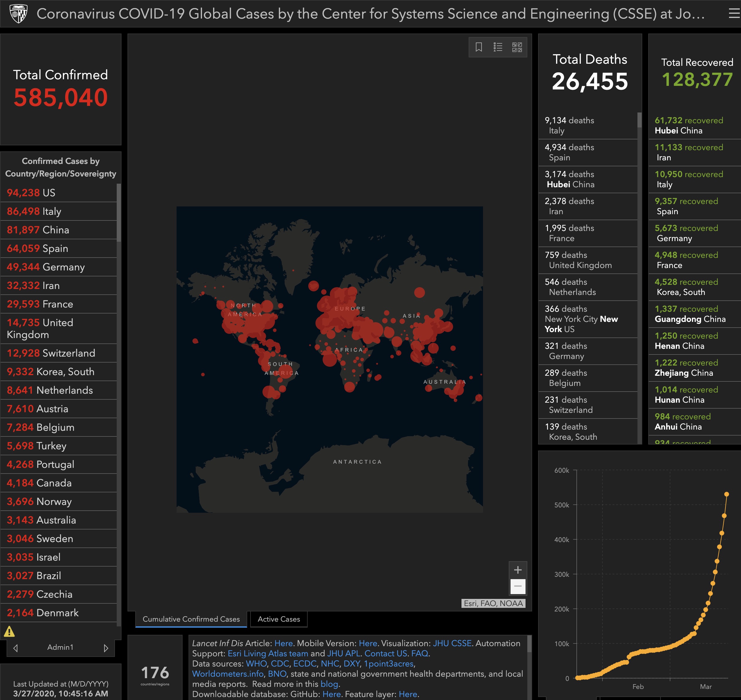Select 2,164 Denmark row
741x700 pixels.
59,613
